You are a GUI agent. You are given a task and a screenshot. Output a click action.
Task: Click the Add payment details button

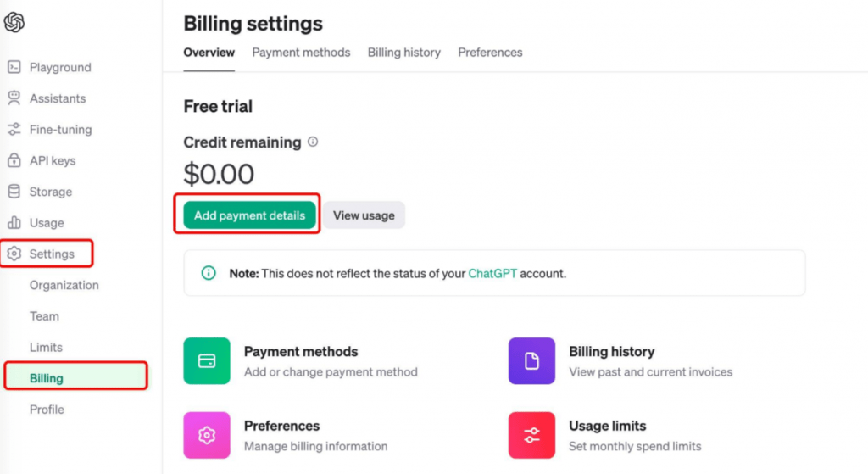250,215
